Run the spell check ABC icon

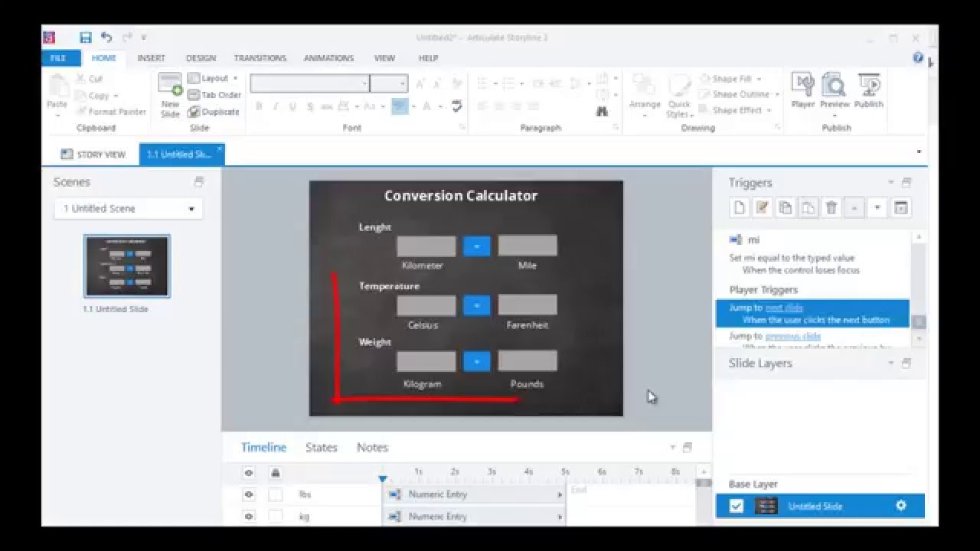[x=457, y=106]
